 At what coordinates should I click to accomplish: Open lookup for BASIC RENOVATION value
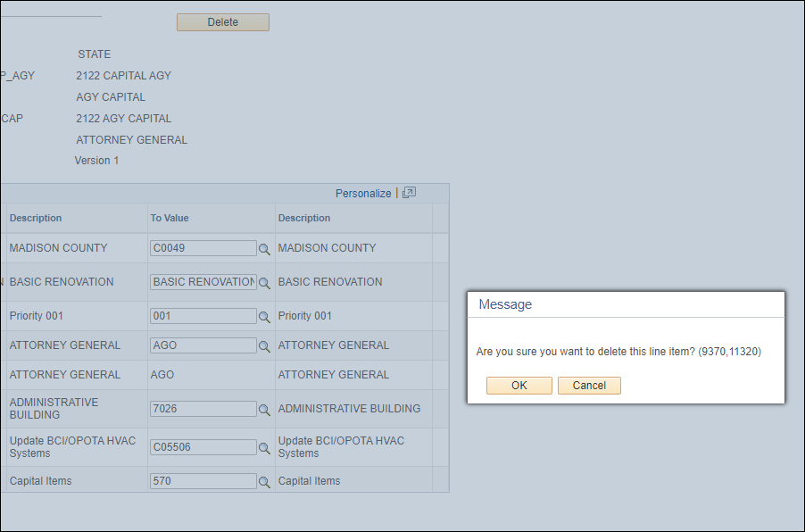click(264, 283)
